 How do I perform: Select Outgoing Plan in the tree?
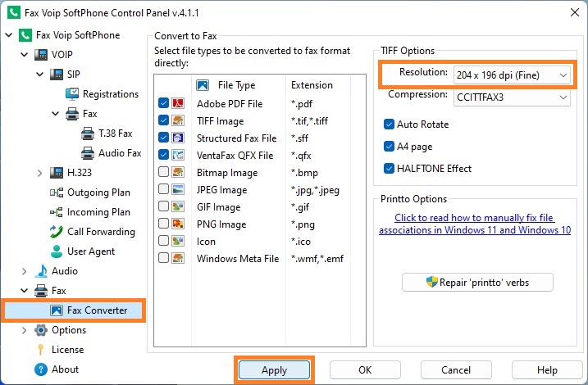pyautogui.click(x=98, y=192)
